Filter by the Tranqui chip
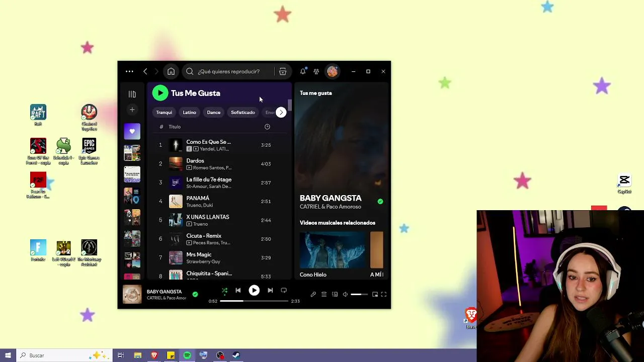This screenshot has width=644, height=362. (x=164, y=113)
